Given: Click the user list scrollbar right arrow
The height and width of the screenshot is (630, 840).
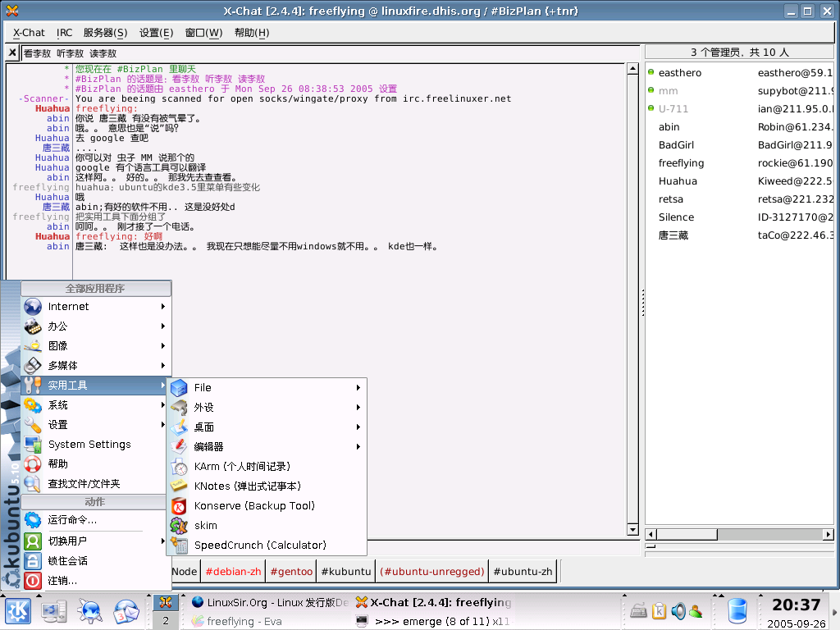Looking at the screenshot, I should (x=829, y=534).
